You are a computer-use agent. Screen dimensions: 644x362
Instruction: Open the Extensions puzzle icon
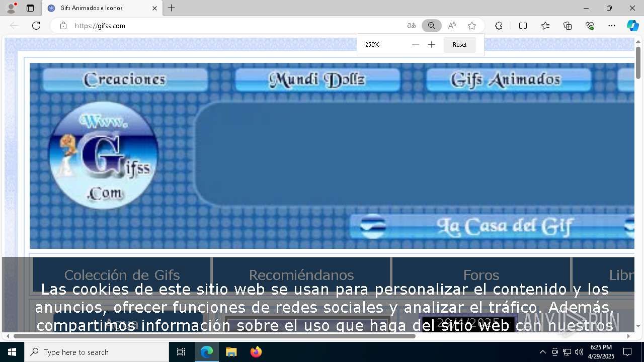499,26
